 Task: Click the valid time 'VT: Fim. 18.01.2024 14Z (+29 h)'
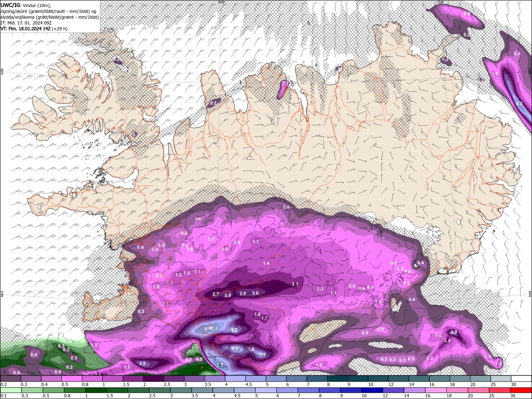click(x=34, y=29)
